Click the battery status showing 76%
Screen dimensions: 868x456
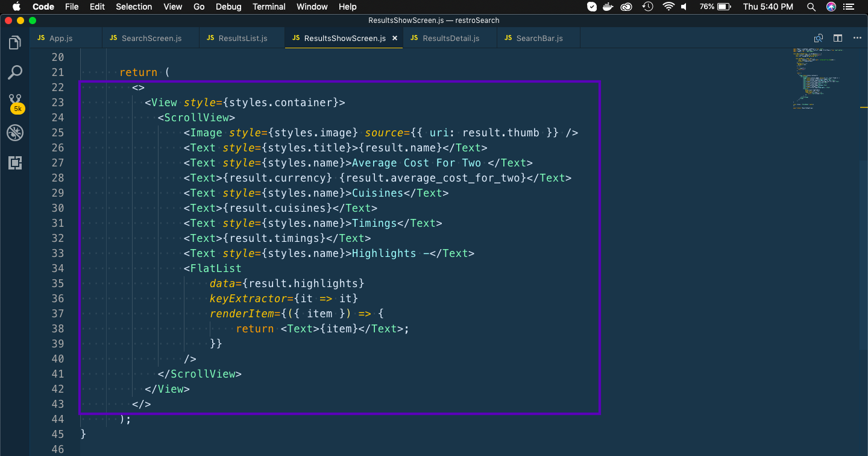[715, 7]
